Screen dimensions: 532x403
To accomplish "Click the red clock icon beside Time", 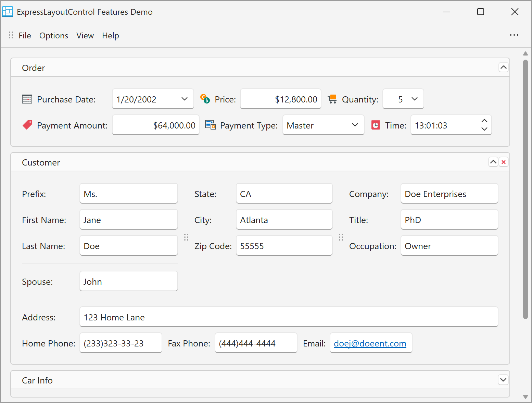I will pyautogui.click(x=376, y=125).
